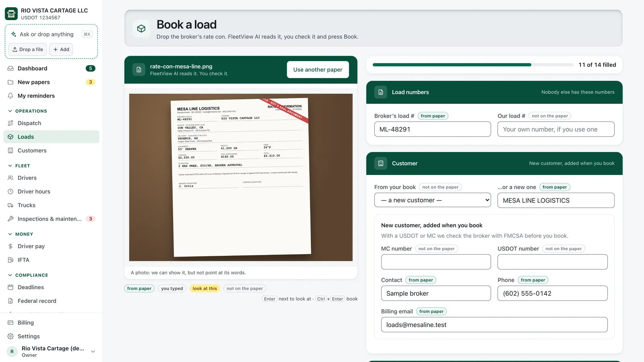Focus the Broker's load # field
Image resolution: width=644 pixels, height=362 pixels.
pos(433,129)
